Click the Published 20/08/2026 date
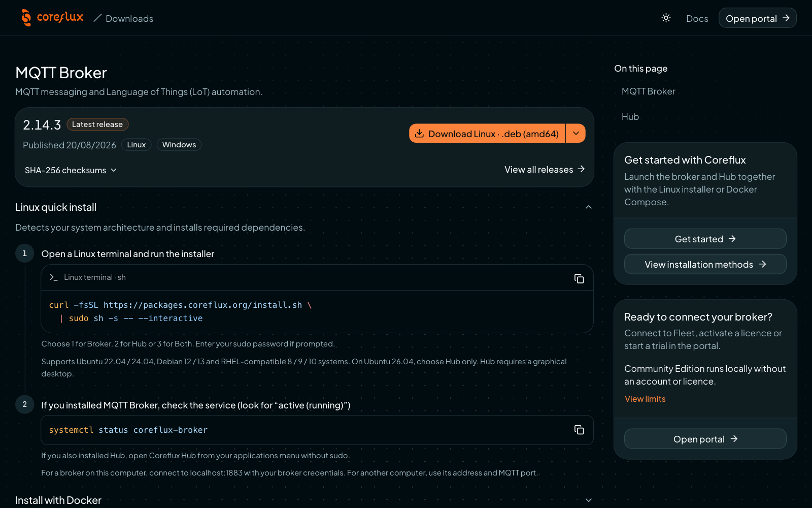This screenshot has width=812, height=508. 70,145
